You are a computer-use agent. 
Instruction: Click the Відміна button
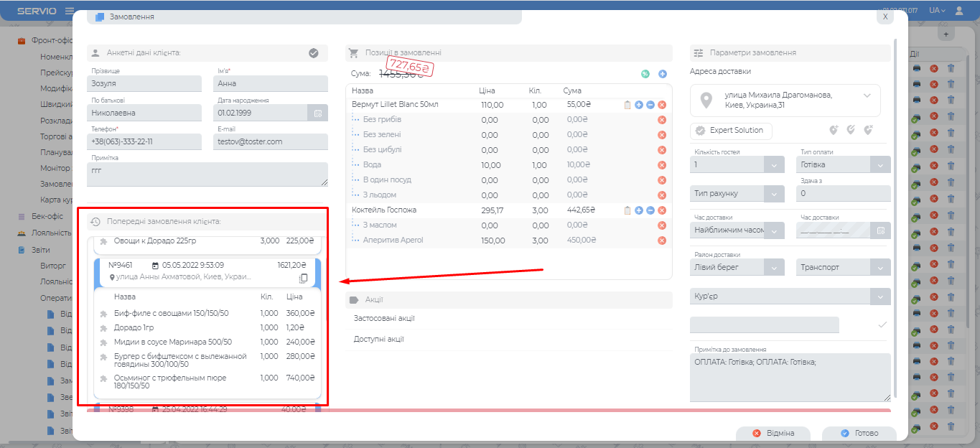(773, 434)
